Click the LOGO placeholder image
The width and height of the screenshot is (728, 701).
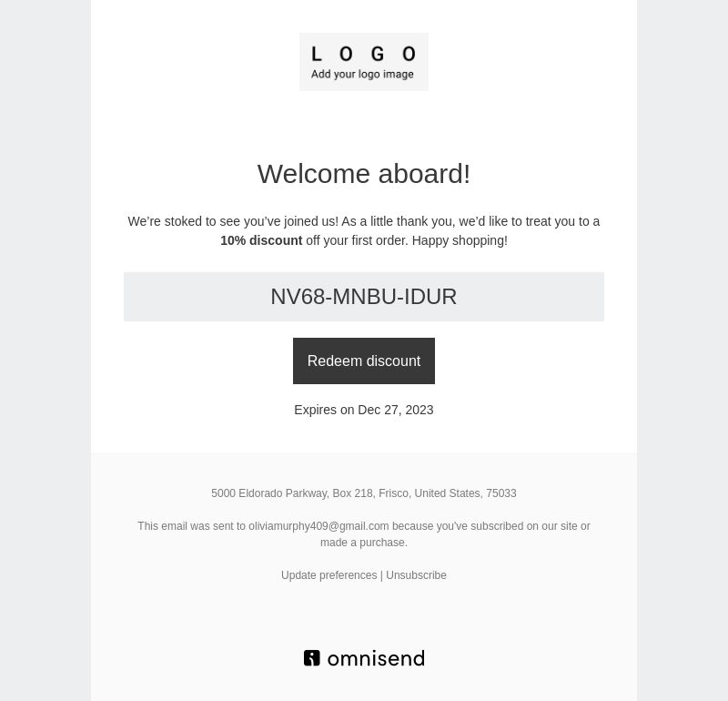coord(363,62)
